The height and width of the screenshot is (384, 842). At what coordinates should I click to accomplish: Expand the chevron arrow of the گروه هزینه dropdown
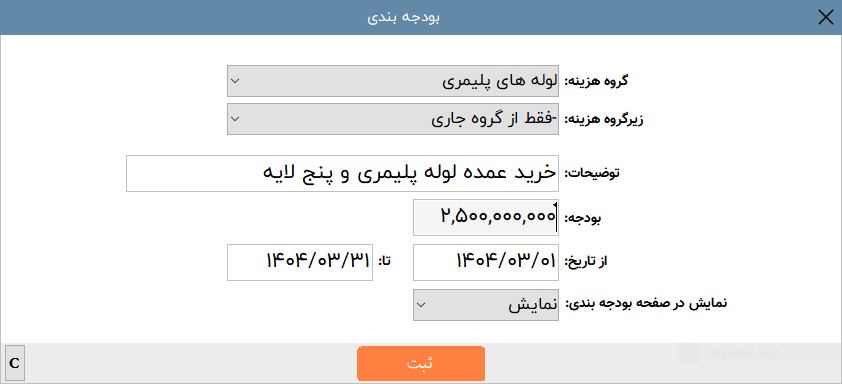coord(235,81)
